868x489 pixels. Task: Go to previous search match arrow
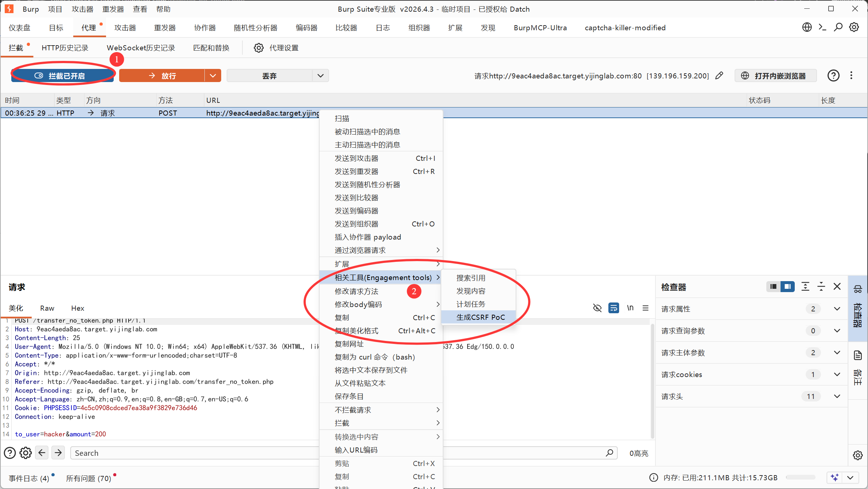42,453
